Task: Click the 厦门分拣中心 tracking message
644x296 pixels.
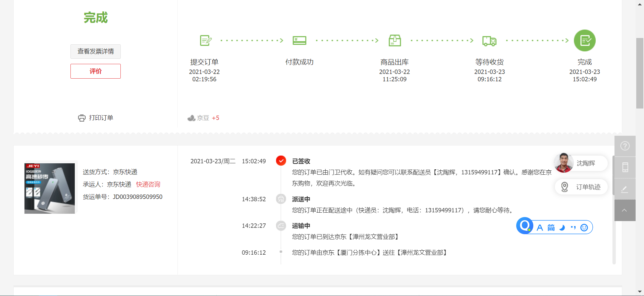Action: [x=370, y=253]
